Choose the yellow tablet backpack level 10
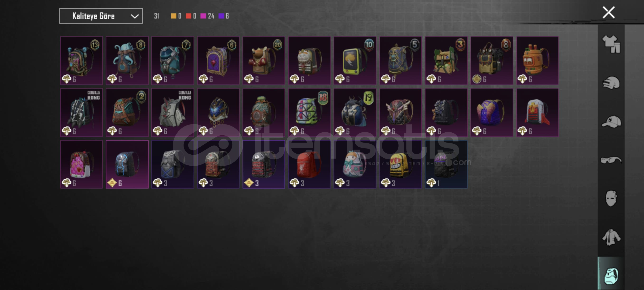 [355, 61]
